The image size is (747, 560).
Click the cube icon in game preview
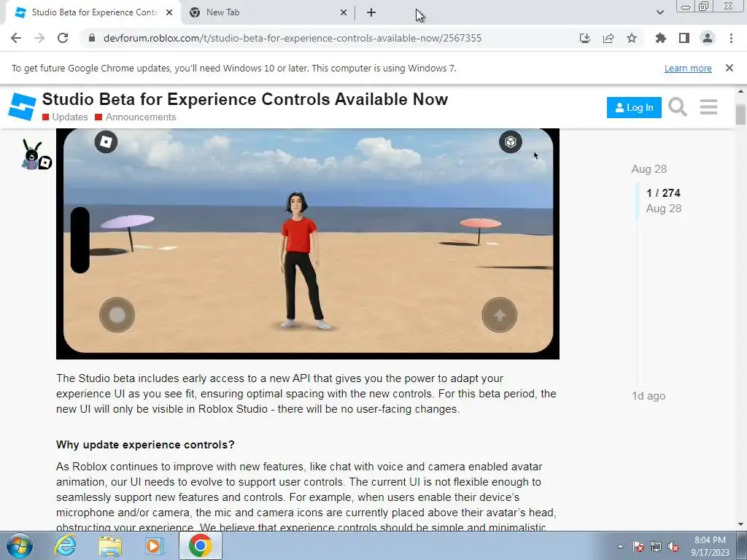[x=510, y=142]
